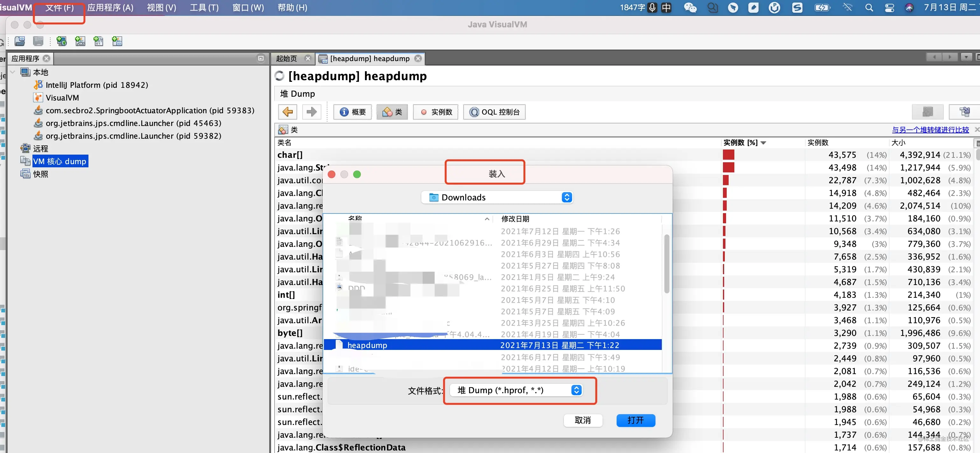
Task: Open the document tabs list dropdown arrow
Action: click(966, 57)
